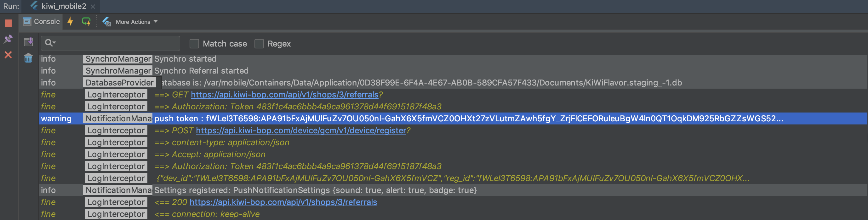Trigger a Flutter hot restart

(86, 22)
